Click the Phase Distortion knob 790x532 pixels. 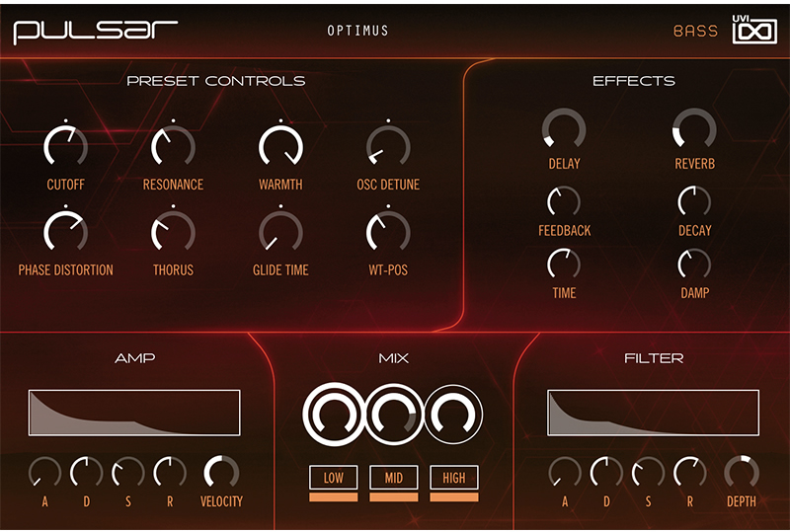[x=65, y=232]
